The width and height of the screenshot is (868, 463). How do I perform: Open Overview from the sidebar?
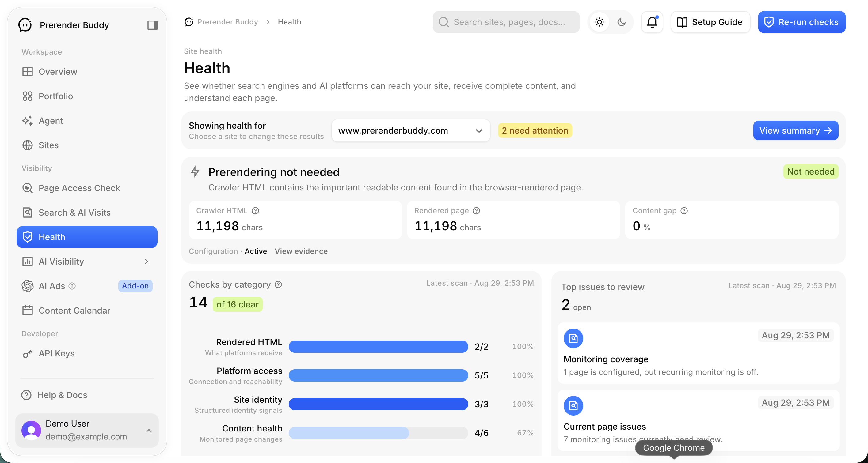(x=87, y=72)
